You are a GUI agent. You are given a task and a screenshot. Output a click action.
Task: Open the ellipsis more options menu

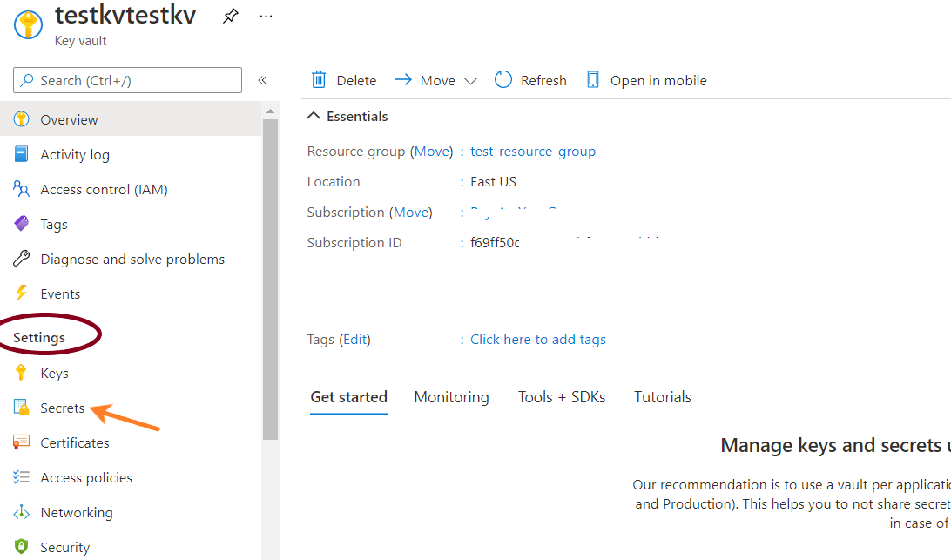pos(266,16)
